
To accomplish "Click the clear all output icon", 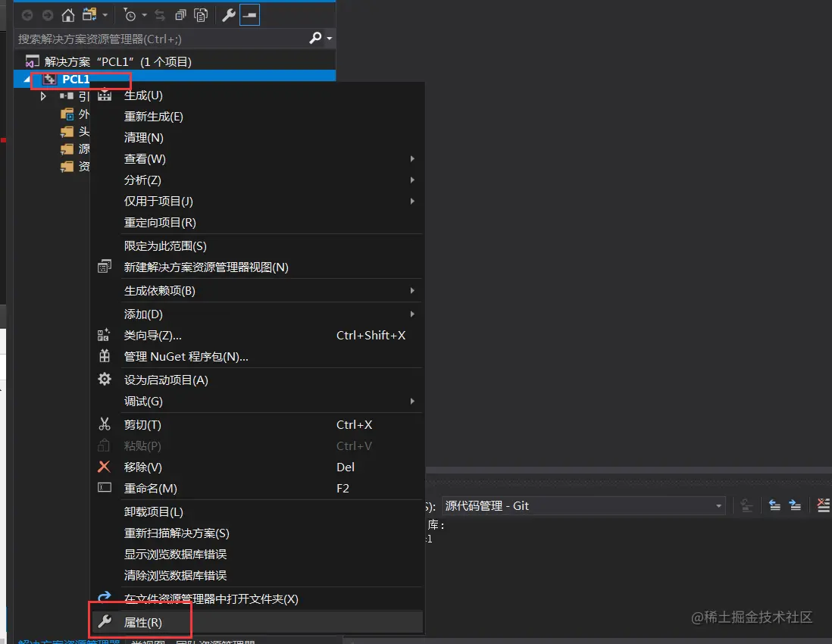I will pyautogui.click(x=824, y=505).
